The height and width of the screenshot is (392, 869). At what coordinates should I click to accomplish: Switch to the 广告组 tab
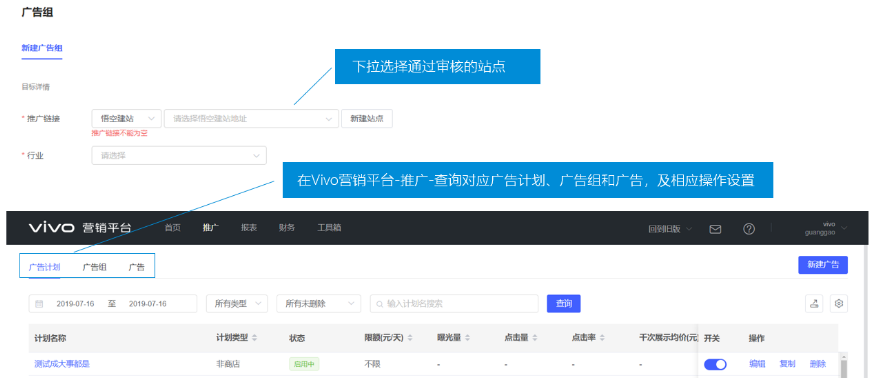(94, 267)
